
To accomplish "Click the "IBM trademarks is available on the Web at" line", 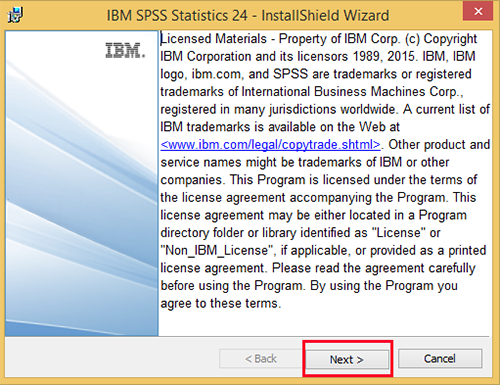I will pyautogui.click(x=280, y=127).
